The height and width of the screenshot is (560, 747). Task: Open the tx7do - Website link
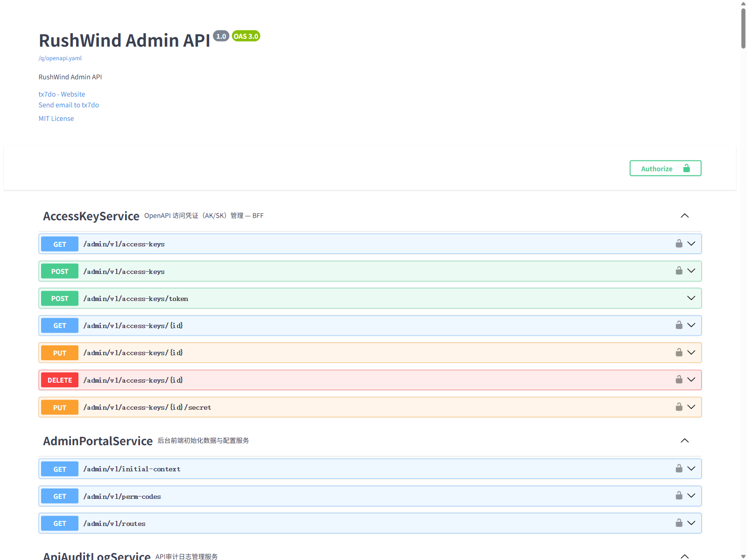[62, 94]
